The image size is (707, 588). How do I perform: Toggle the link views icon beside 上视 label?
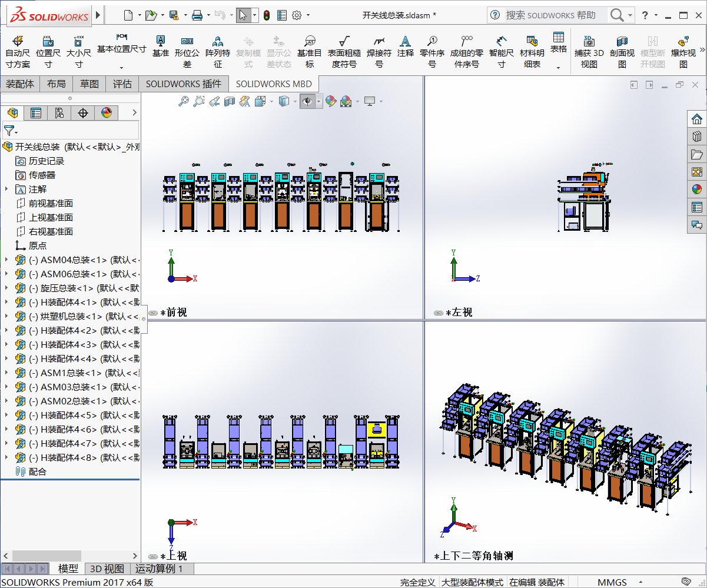153,556
